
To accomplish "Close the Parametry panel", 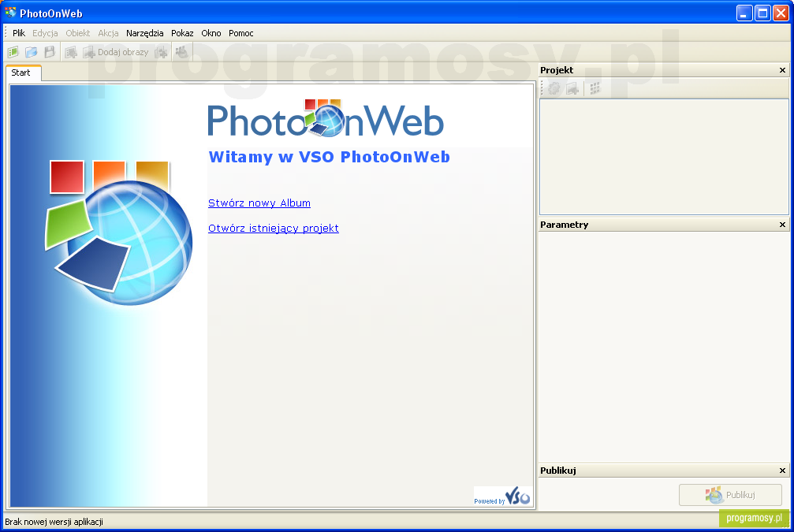I will coord(782,225).
